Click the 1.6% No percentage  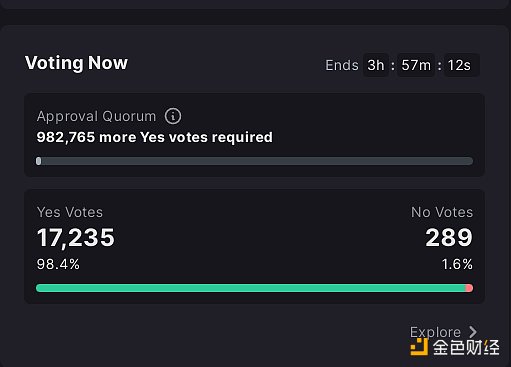(457, 264)
